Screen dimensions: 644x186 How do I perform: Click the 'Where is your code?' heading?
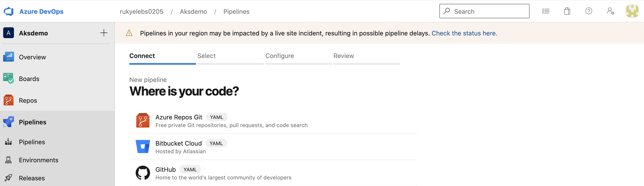(184, 91)
